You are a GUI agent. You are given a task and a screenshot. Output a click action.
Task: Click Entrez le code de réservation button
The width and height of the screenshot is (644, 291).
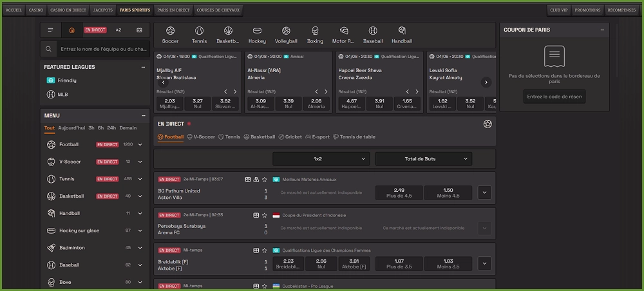(554, 97)
